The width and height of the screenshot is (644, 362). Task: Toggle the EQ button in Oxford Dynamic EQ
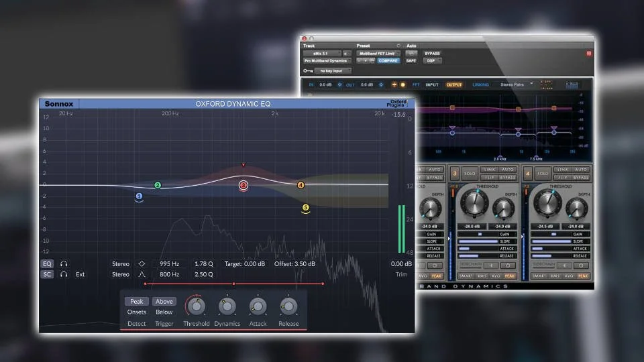(x=47, y=264)
